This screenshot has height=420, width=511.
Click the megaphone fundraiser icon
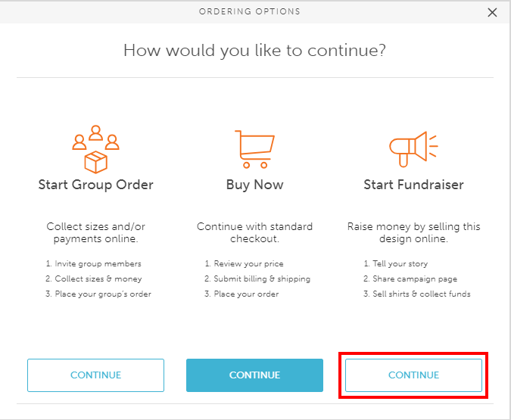pos(413,147)
